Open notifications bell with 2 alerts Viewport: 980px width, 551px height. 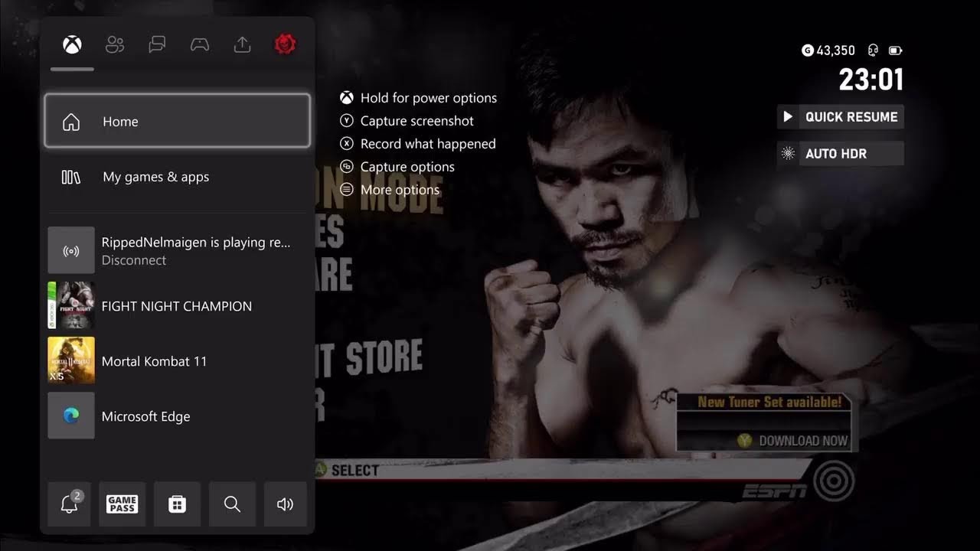[x=69, y=504]
